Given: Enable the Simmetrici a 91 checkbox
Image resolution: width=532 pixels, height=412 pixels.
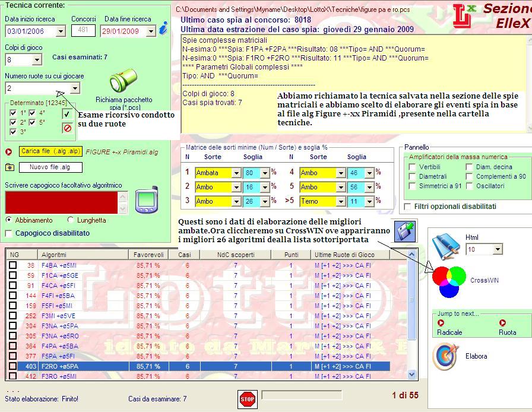Looking at the screenshot, I should [x=412, y=186].
